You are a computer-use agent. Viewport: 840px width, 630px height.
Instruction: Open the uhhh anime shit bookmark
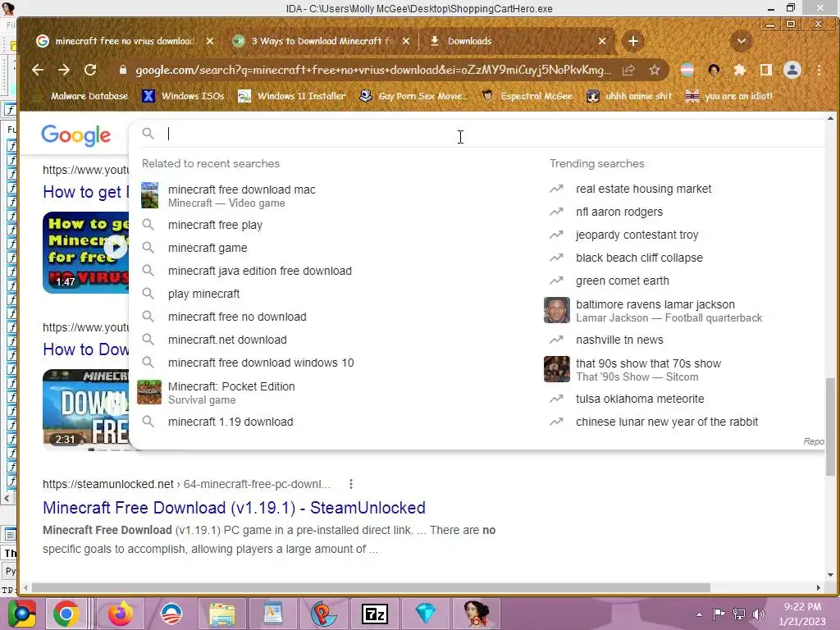point(629,96)
